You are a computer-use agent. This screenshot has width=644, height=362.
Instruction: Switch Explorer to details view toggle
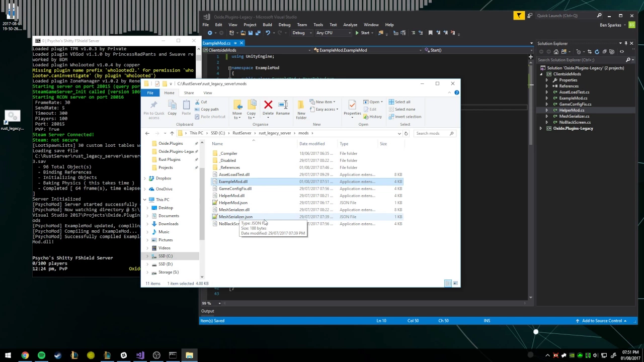[448, 284]
